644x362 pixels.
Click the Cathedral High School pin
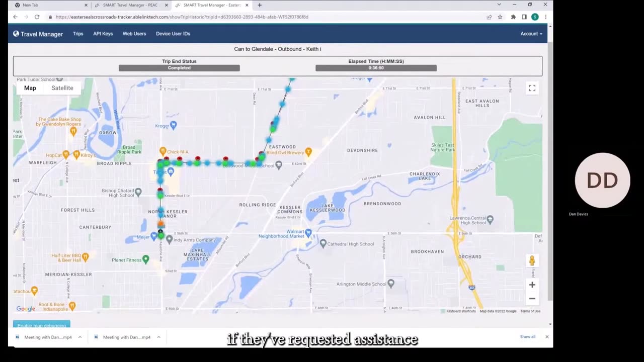(323, 244)
